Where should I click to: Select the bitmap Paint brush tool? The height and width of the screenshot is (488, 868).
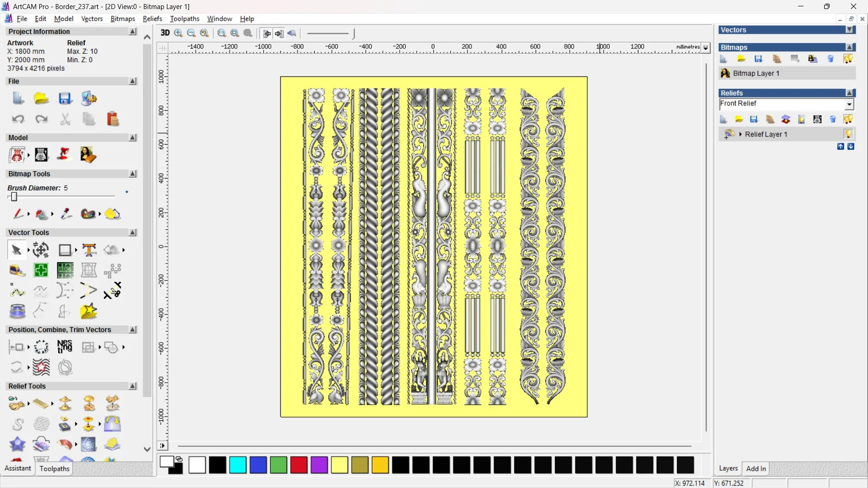coord(18,214)
